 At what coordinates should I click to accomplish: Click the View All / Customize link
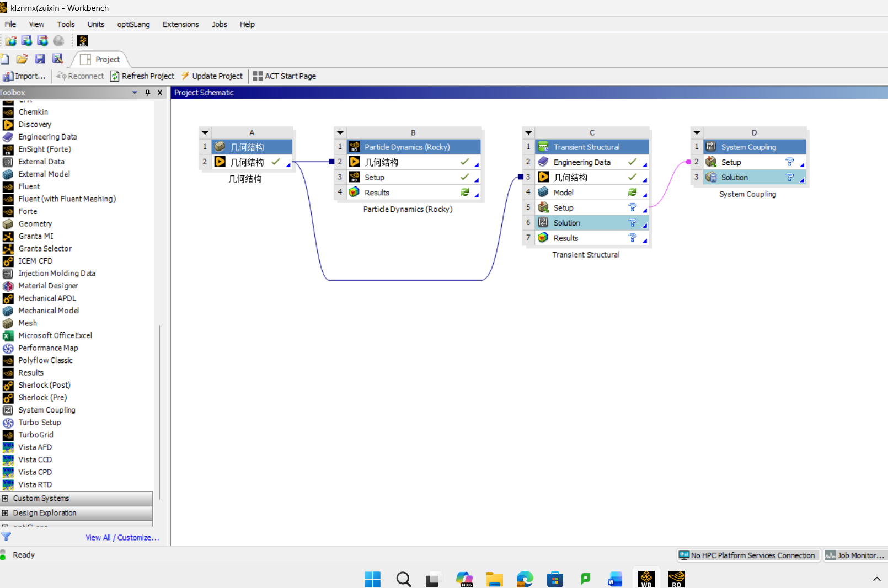point(122,537)
